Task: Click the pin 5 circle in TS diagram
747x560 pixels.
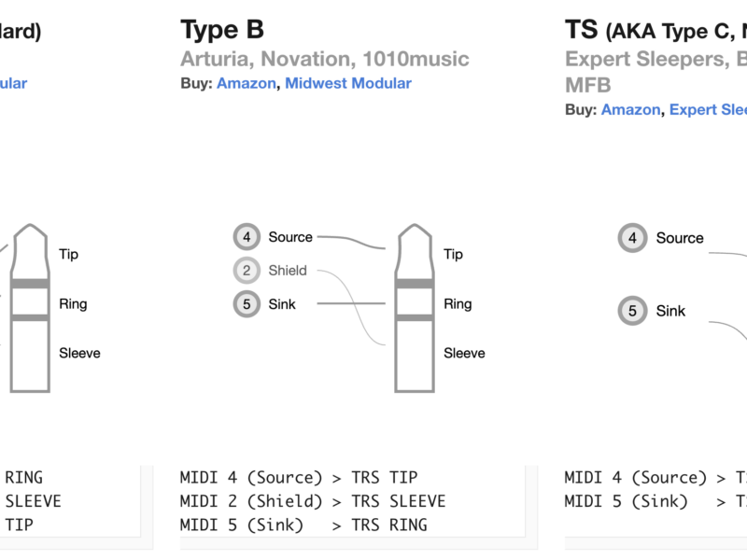Action: pyautogui.click(x=632, y=311)
